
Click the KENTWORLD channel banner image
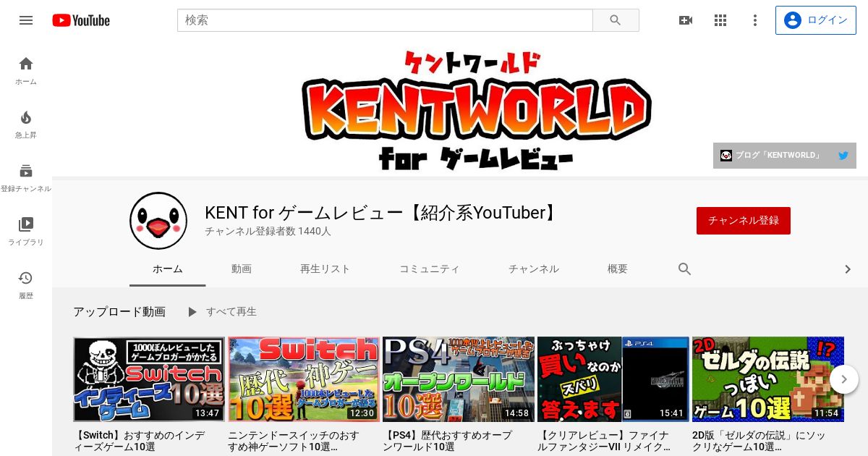click(x=460, y=109)
